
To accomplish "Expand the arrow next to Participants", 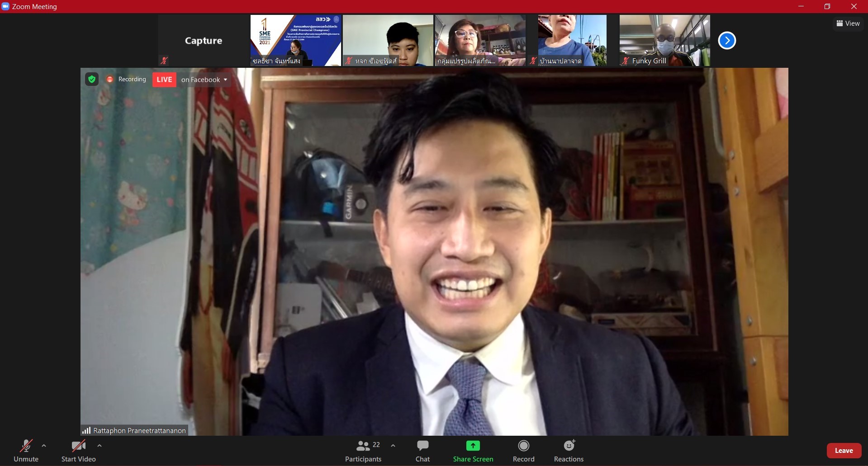I will click(x=393, y=446).
